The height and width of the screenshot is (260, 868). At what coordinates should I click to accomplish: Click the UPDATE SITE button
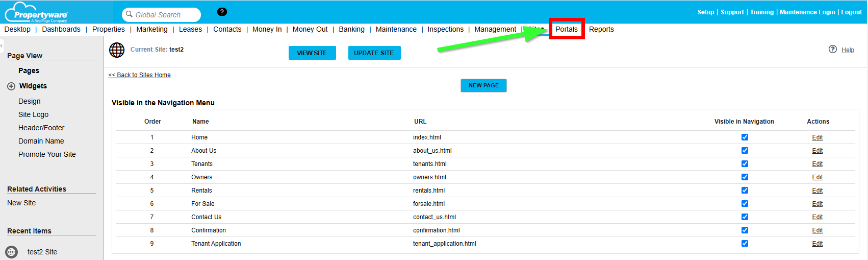point(374,53)
